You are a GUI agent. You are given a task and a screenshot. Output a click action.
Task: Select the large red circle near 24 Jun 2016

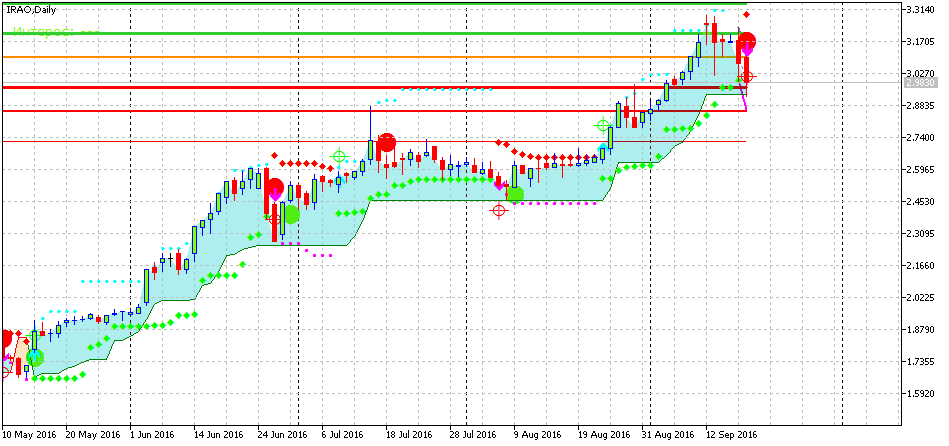pyautogui.click(x=274, y=187)
